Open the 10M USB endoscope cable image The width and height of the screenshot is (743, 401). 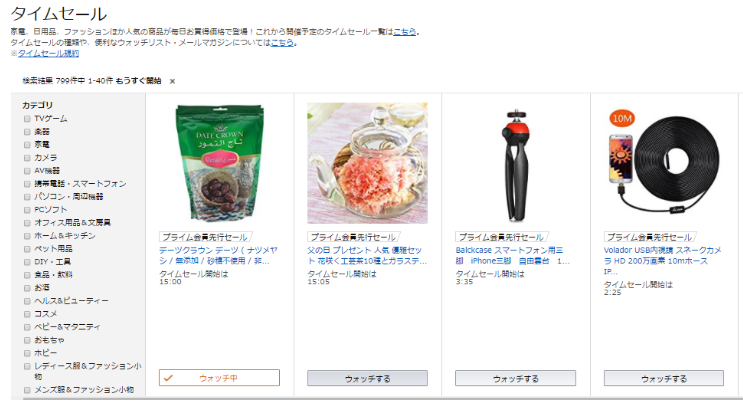[x=664, y=163]
